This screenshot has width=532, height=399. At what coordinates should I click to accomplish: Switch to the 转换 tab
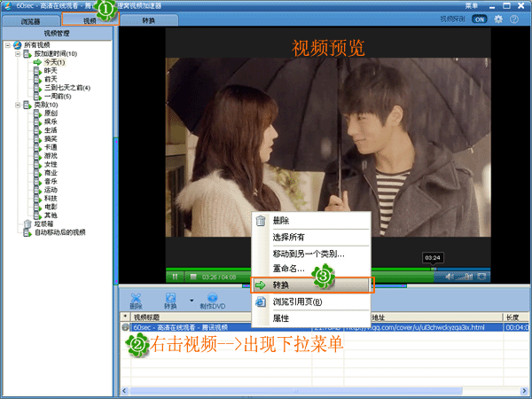tap(149, 20)
